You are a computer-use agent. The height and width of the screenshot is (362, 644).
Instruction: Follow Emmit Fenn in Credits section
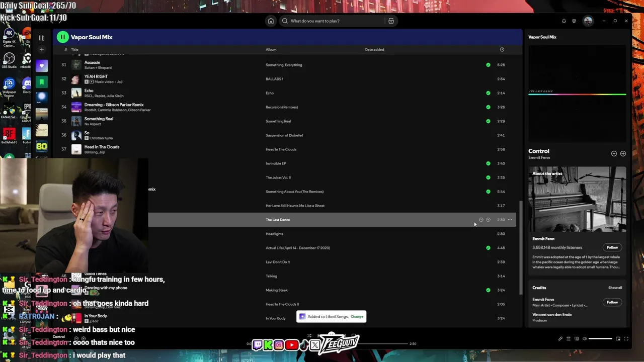[612, 302]
